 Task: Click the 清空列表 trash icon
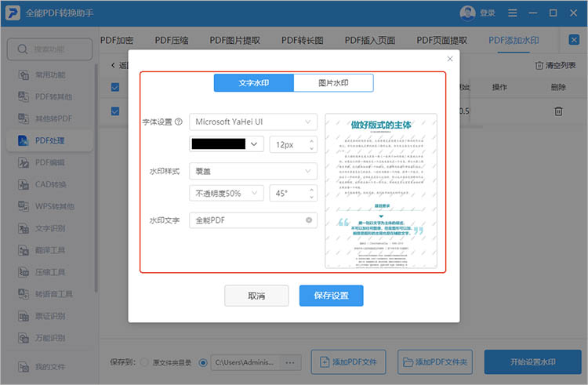[539, 66]
